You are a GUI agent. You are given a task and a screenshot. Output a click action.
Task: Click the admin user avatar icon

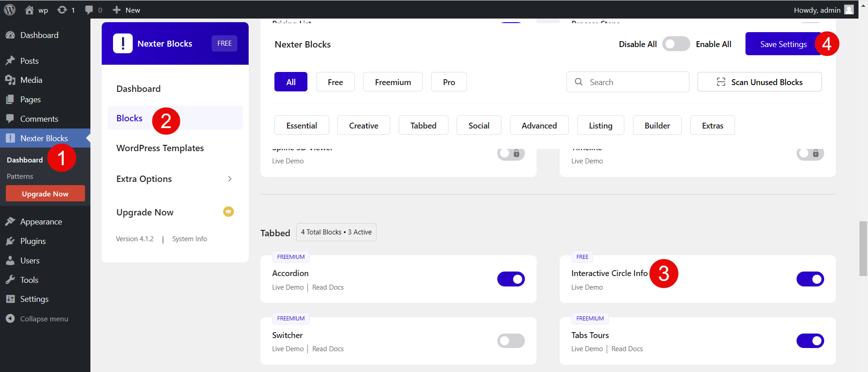tap(849, 10)
